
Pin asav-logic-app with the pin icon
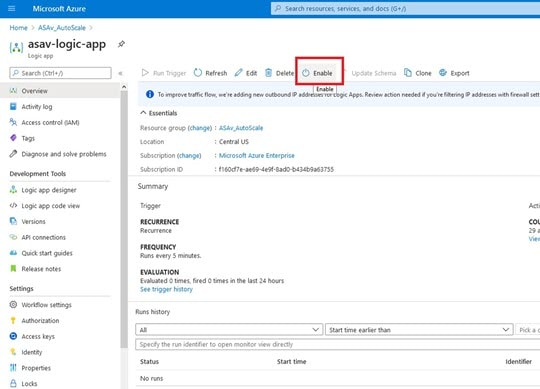click(x=121, y=44)
